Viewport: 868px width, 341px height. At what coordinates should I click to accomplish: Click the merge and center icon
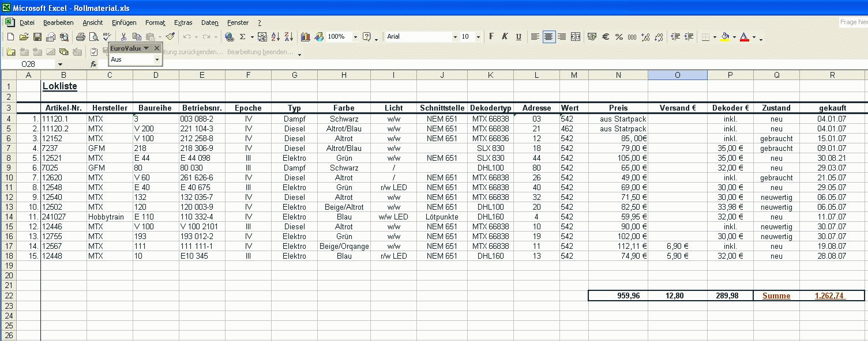click(575, 37)
